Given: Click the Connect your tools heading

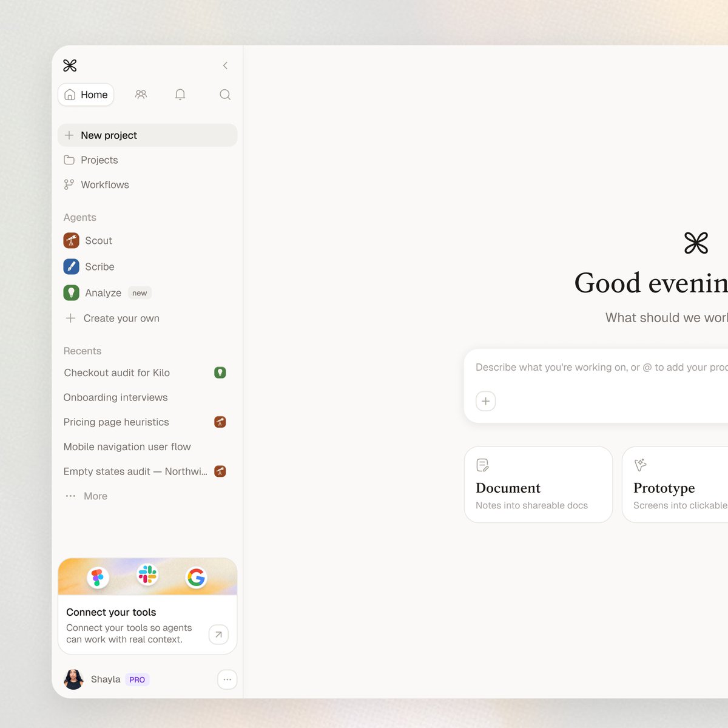Looking at the screenshot, I should pyautogui.click(x=111, y=612).
